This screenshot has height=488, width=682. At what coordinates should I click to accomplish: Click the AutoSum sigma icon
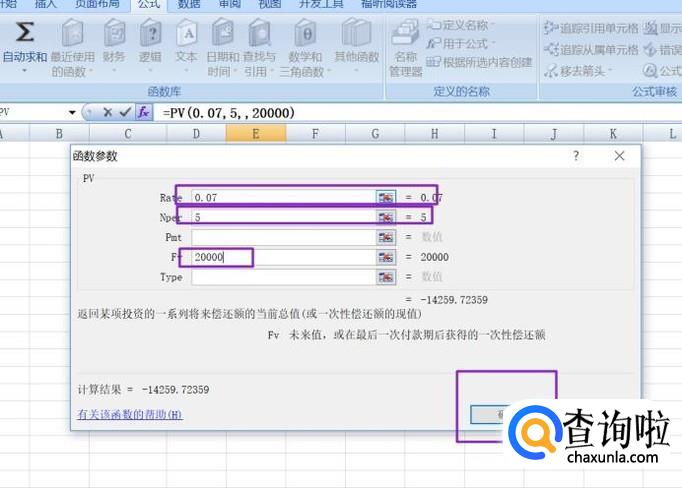(x=24, y=33)
